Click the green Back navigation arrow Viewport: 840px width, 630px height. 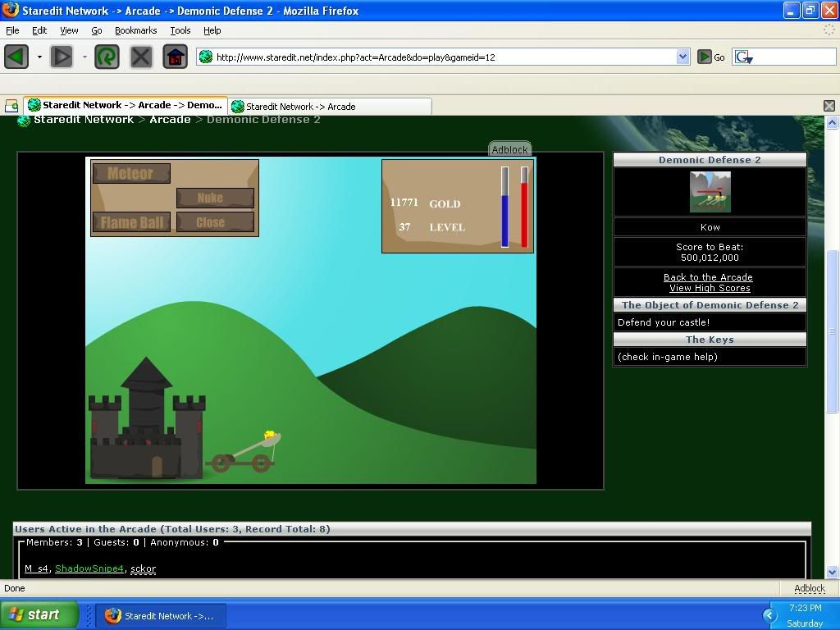click(x=16, y=57)
